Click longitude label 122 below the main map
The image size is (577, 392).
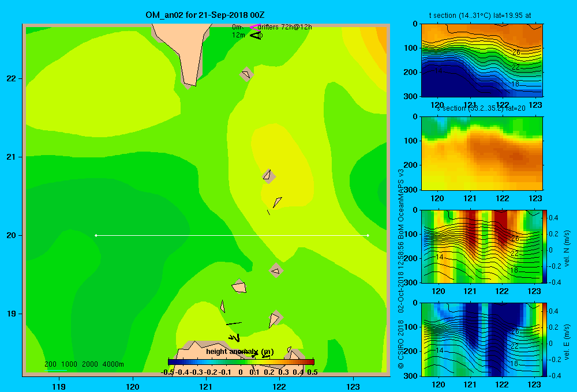[279, 386]
